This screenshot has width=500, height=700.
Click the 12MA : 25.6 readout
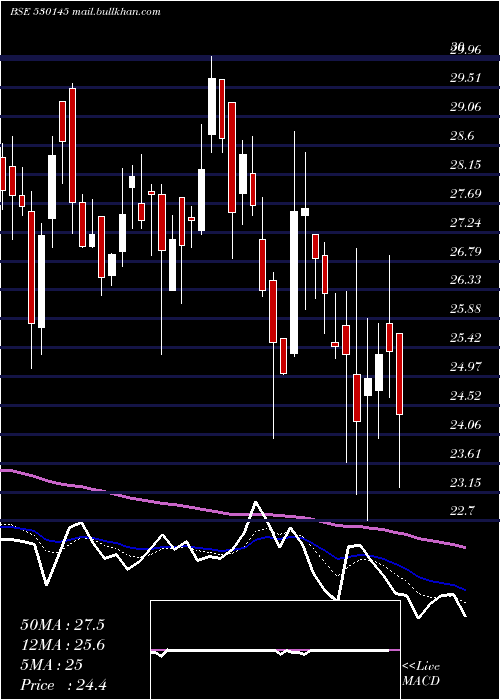[x=62, y=645]
